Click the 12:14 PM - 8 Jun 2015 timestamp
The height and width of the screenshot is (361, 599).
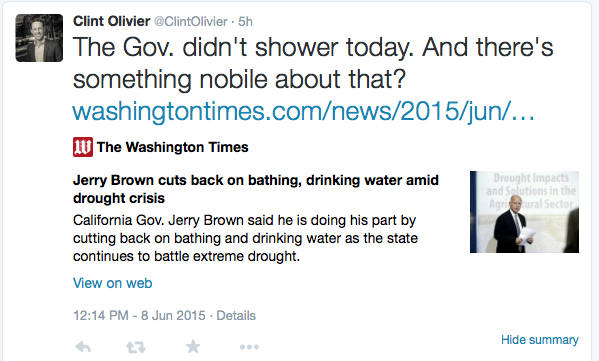tap(139, 316)
